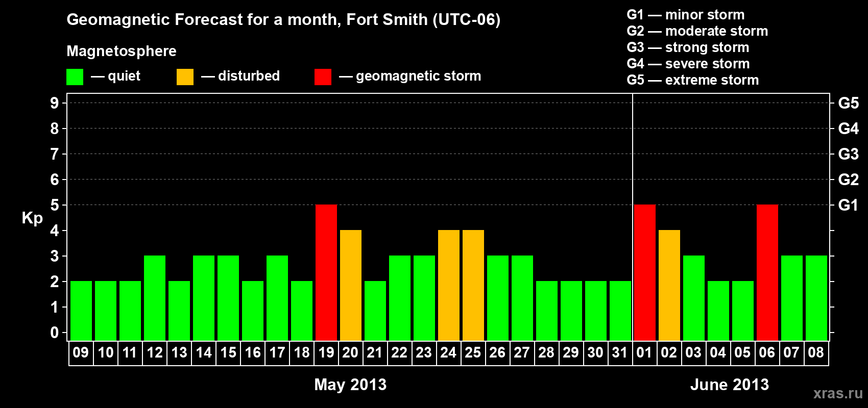The width and height of the screenshot is (868, 408).
Task: Click date cell 28 on the axis
Action: [547, 353]
